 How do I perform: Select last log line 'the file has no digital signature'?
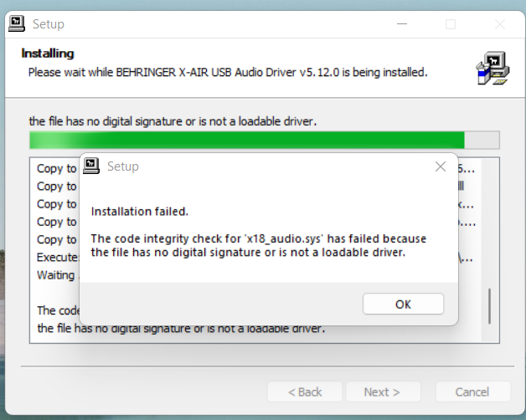pos(181,329)
